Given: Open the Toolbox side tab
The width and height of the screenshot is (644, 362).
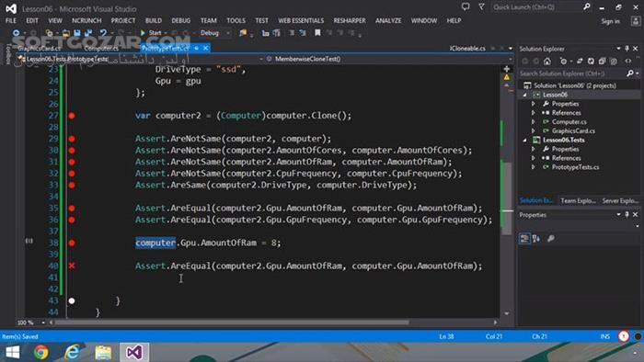Looking at the screenshot, I should click(x=7, y=54).
